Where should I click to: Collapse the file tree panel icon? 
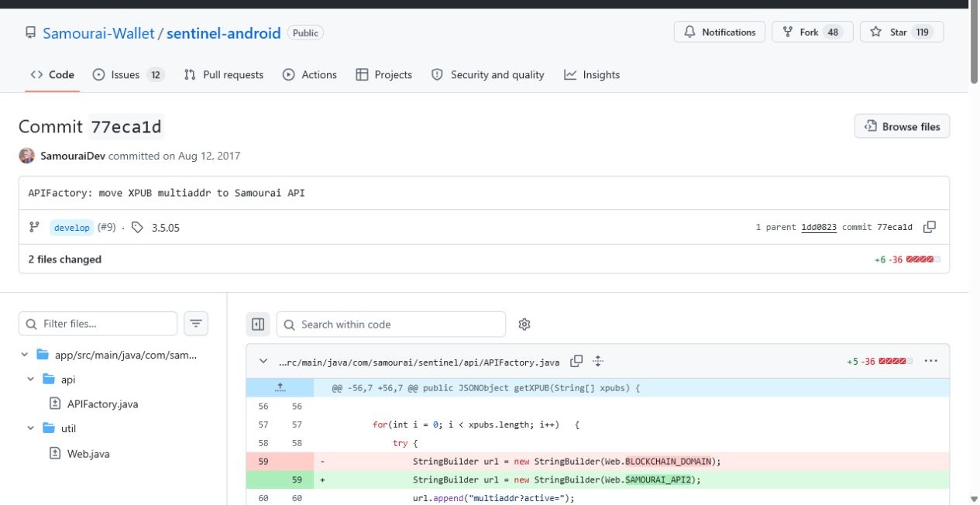tap(258, 324)
